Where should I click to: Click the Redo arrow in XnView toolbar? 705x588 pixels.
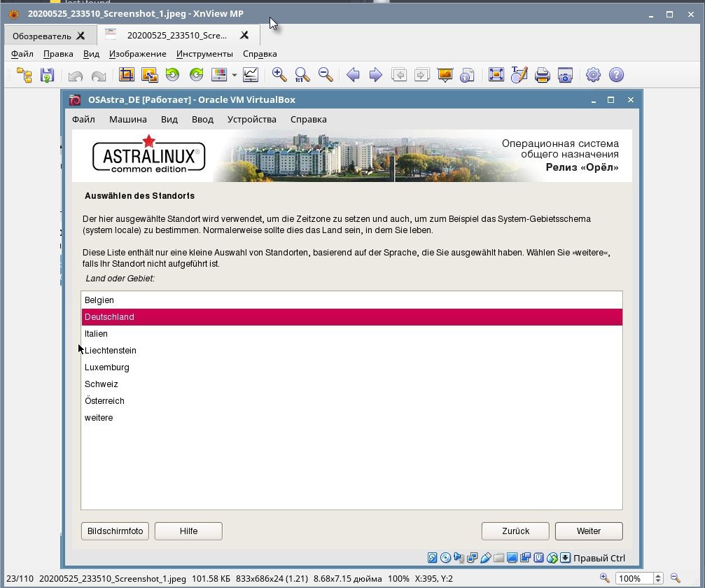[x=99, y=76]
